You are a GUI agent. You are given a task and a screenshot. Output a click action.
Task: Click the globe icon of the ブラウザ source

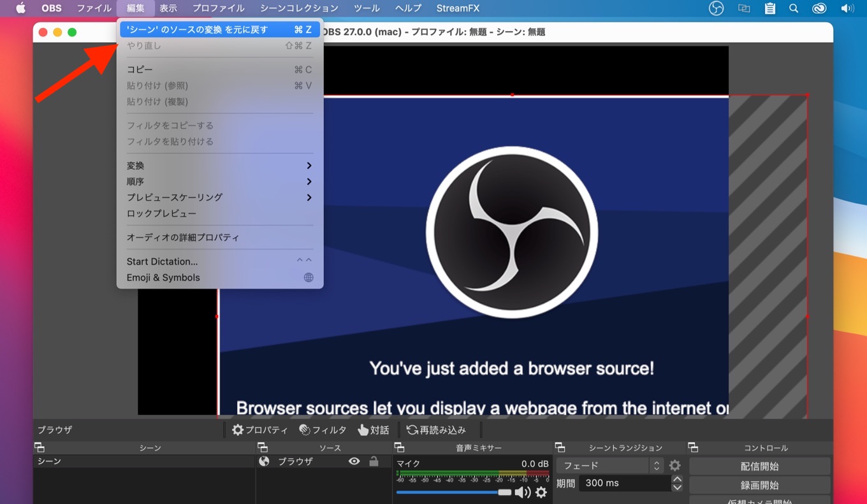pyautogui.click(x=264, y=461)
